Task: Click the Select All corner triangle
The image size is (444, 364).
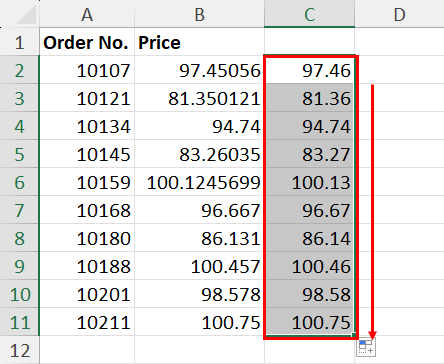Action: [27, 15]
